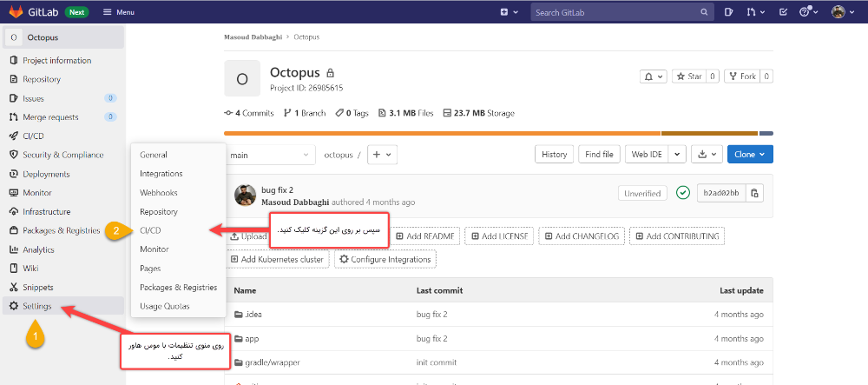This screenshot has width=868, height=385.
Task: Click the Next environment badge
Action: pyautogui.click(x=76, y=12)
